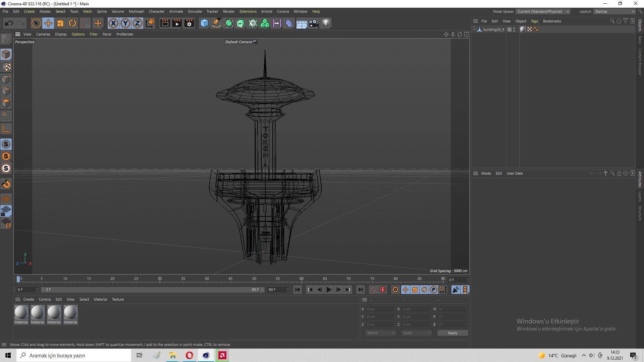Add a Light object
Image resolution: width=644 pixels, height=362 pixels.
coord(326,23)
